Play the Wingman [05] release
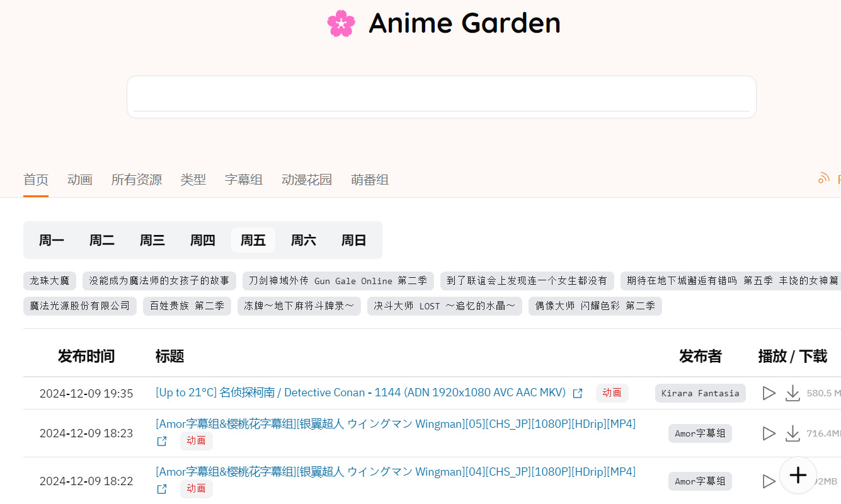The image size is (841, 504). tap(769, 433)
